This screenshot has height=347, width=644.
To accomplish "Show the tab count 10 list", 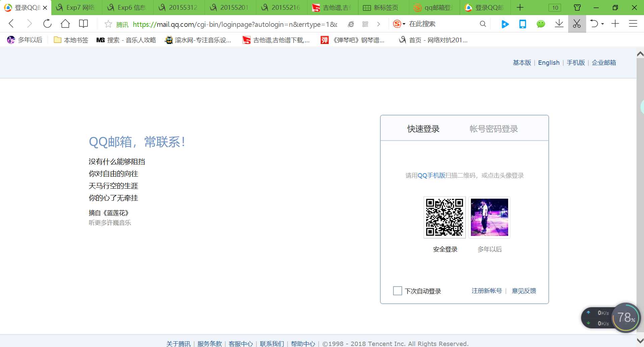I will (555, 7).
